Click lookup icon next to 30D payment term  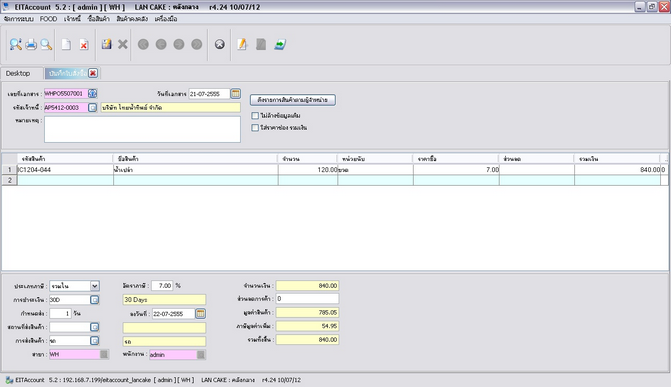[95, 300]
